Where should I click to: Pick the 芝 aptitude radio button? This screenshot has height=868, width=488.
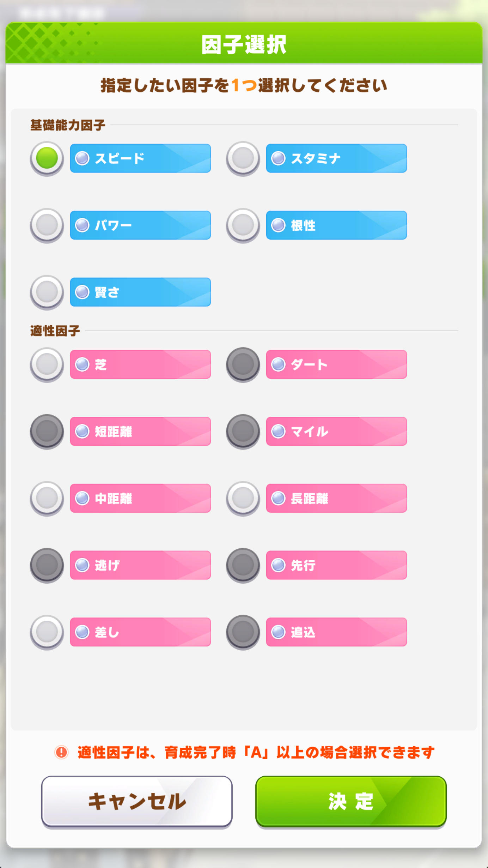tap(47, 364)
